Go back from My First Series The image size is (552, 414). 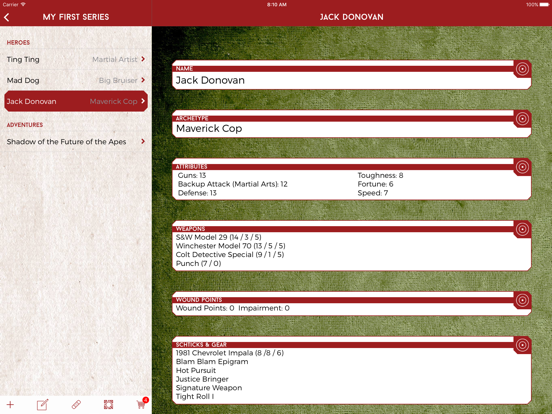point(7,17)
